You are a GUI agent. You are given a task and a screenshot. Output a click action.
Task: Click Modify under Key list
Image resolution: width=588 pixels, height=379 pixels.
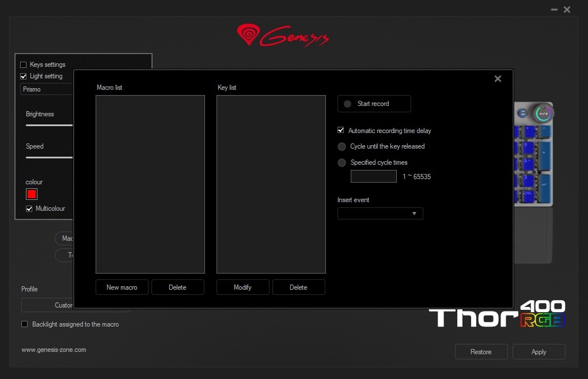pyautogui.click(x=242, y=287)
